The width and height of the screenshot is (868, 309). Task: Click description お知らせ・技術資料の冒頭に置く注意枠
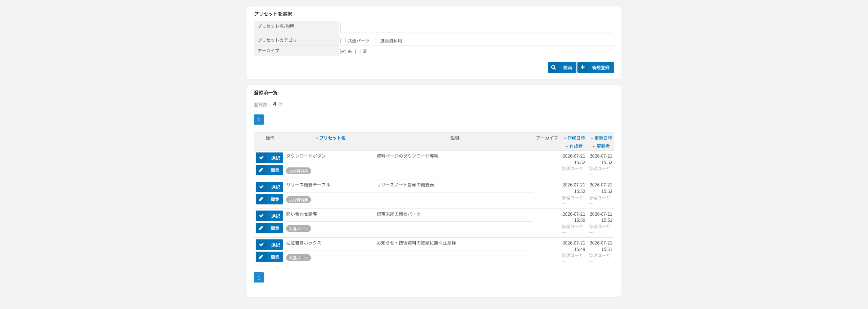(416, 243)
